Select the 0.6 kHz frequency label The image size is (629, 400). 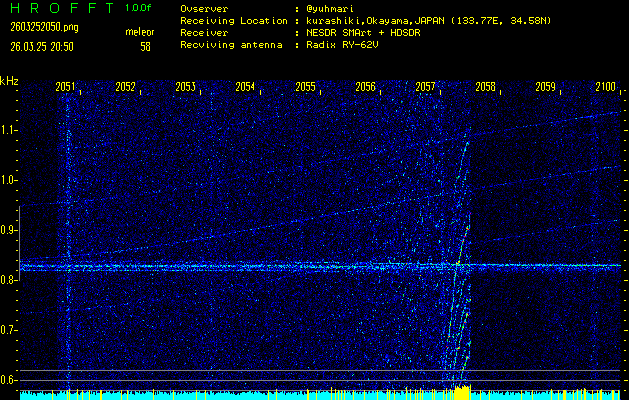(x=9, y=380)
